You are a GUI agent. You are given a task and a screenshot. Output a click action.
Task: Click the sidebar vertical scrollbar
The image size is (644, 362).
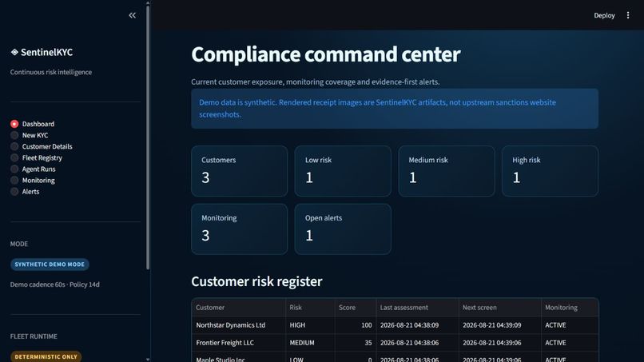[x=148, y=137]
